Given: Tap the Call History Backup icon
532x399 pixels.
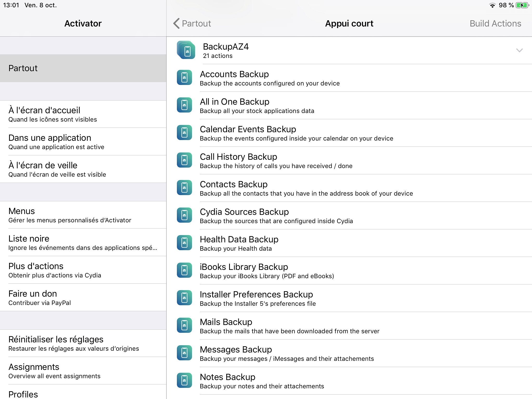Looking at the screenshot, I should 184,160.
